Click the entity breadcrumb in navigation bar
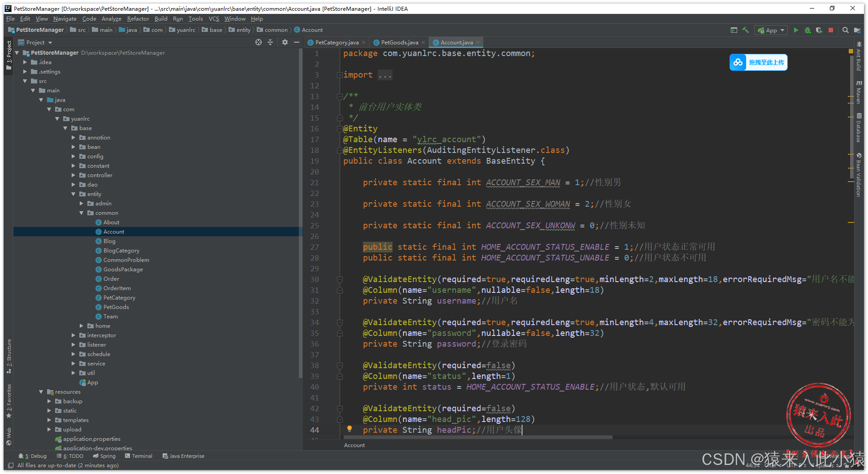 click(x=240, y=30)
